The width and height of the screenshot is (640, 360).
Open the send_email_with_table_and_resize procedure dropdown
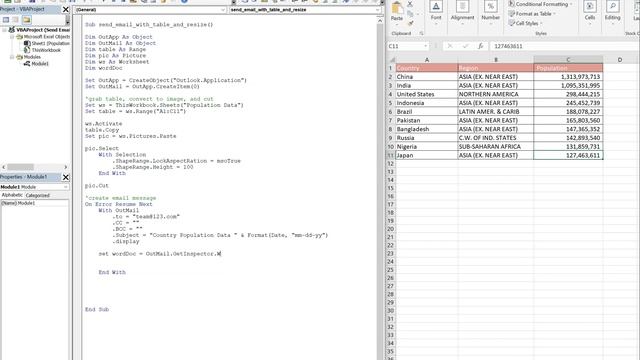(378, 9)
